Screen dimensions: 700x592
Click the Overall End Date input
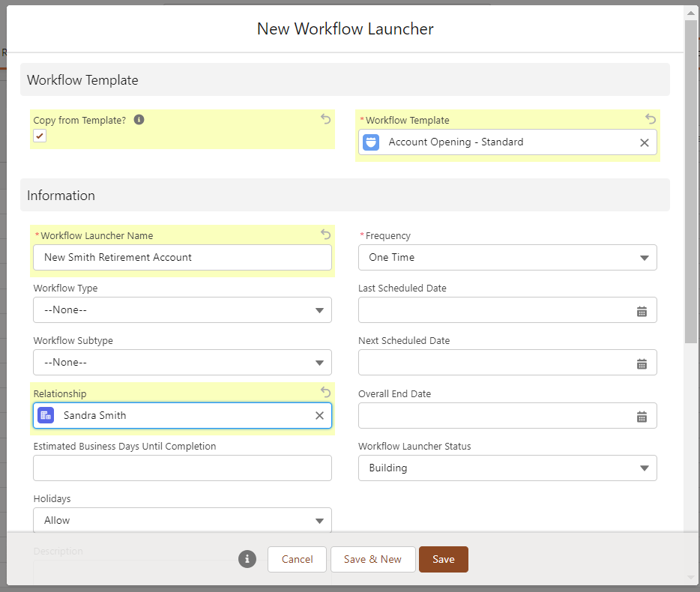[x=507, y=416]
